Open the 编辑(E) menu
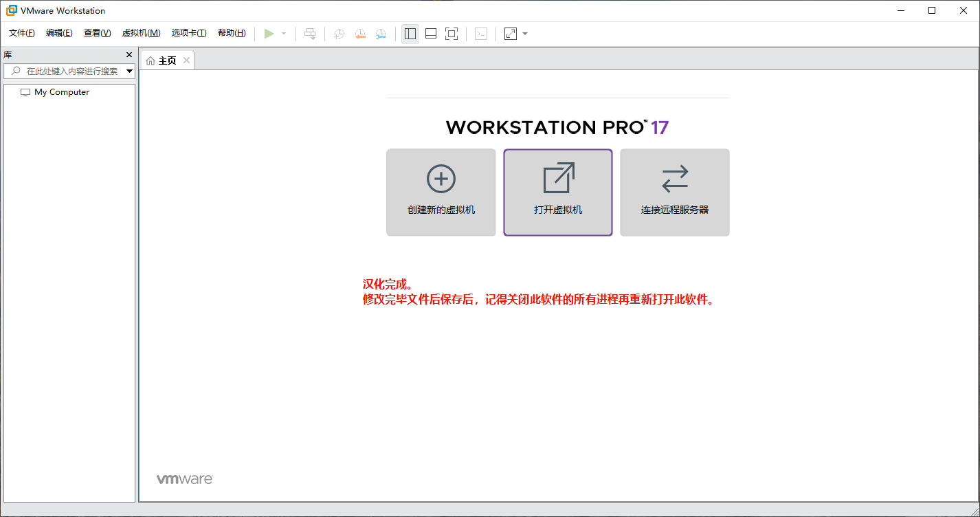Viewport: 980px width, 517px height. [59, 33]
